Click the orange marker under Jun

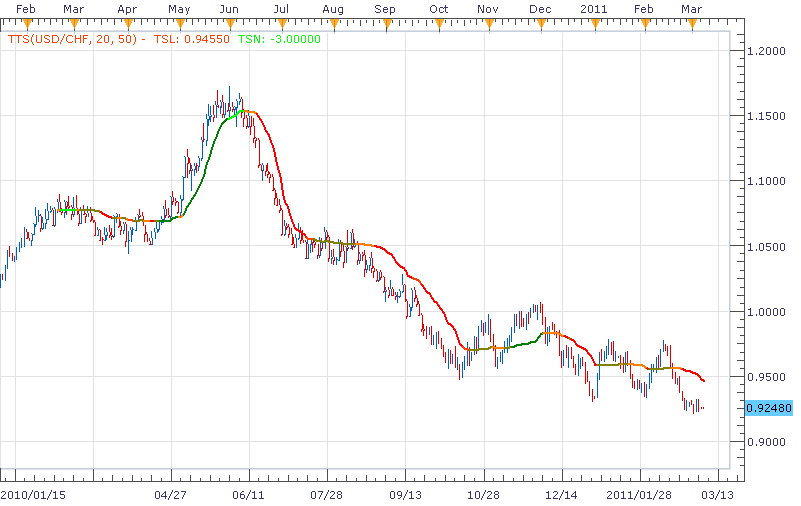(x=230, y=24)
